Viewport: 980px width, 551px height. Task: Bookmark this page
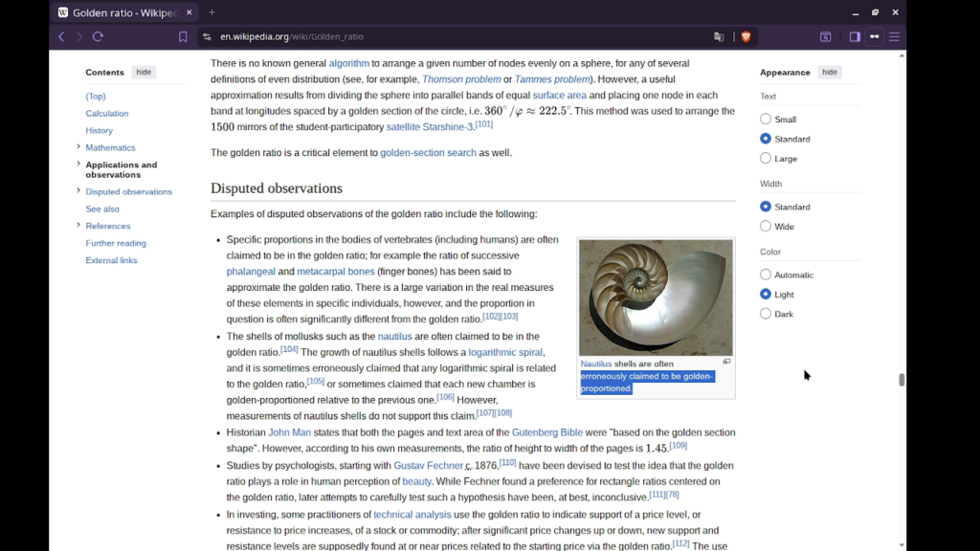[x=183, y=37]
